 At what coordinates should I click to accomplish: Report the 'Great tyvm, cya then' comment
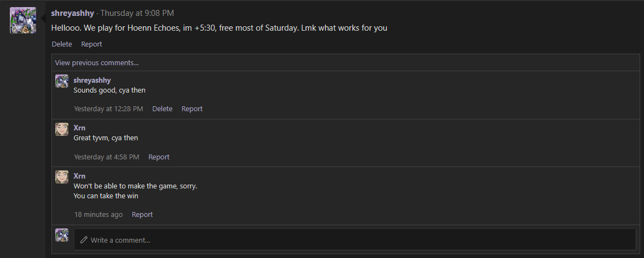[159, 157]
